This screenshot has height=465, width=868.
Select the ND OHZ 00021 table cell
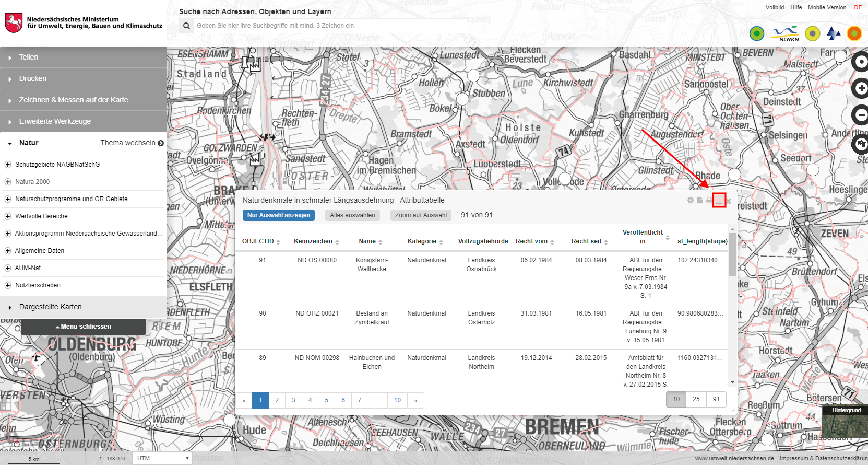click(x=317, y=313)
